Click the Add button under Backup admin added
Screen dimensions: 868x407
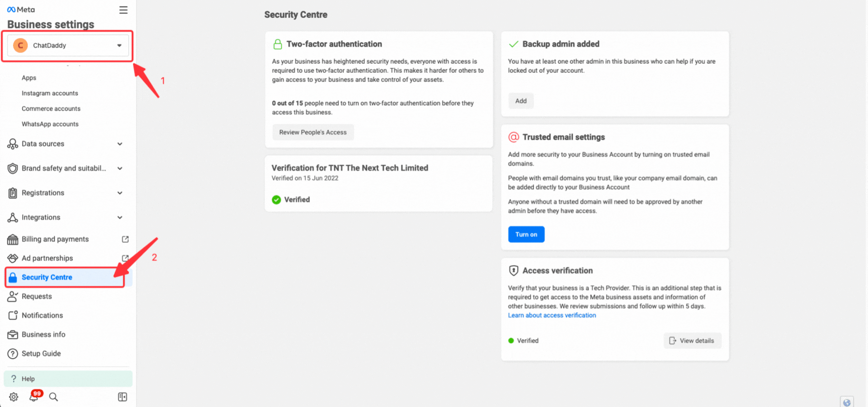(521, 100)
